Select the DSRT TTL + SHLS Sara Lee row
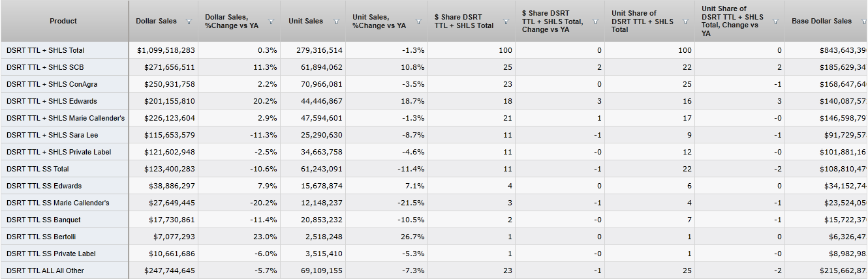Viewport: 868px width, 279px height. [51, 135]
